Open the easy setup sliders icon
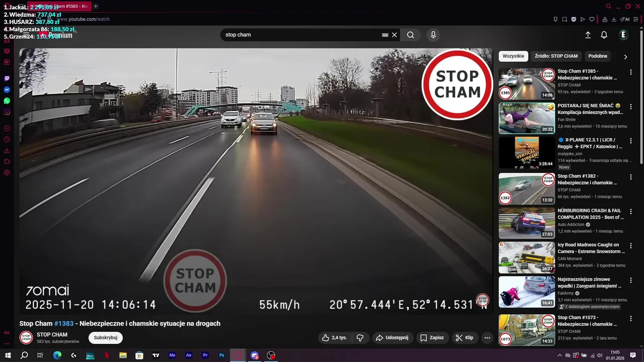The height and width of the screenshot is (362, 644). 636,19
